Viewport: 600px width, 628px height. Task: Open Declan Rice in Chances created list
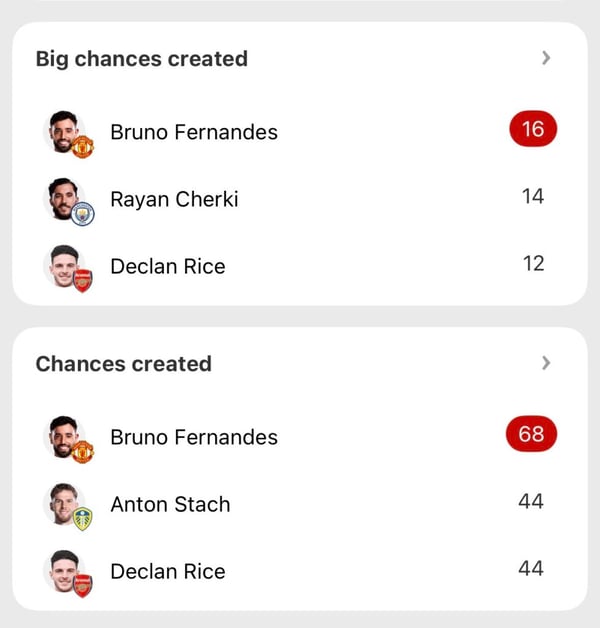(168, 571)
